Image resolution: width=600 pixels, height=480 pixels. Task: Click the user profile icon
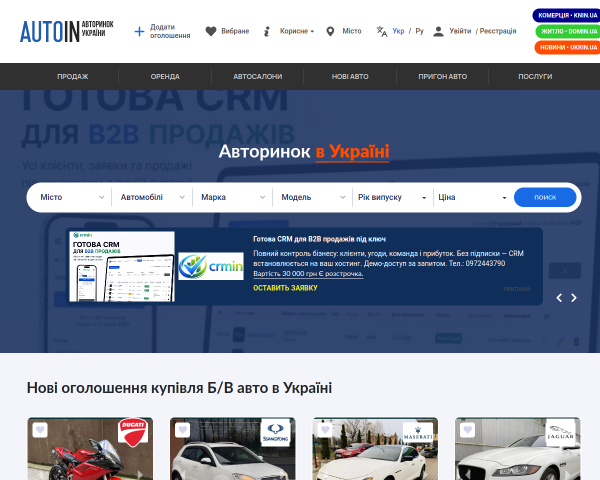tap(438, 31)
